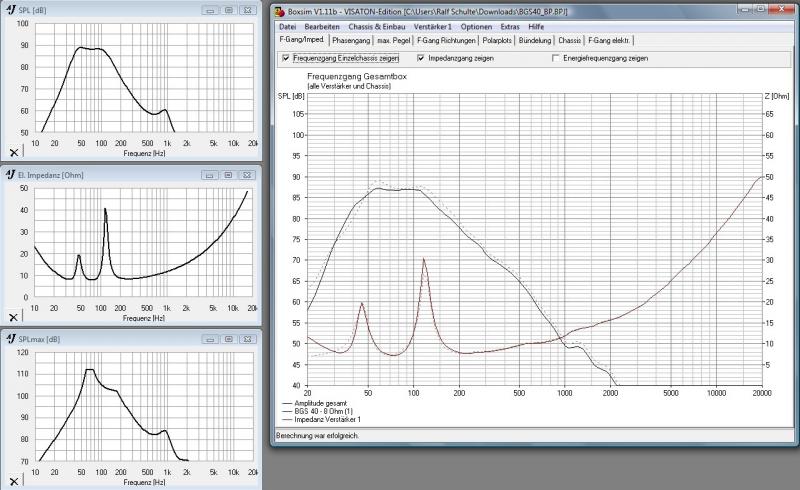The image size is (800, 490).
Task: Click the AJ logo of El. Impedanz window
Action: point(9,175)
